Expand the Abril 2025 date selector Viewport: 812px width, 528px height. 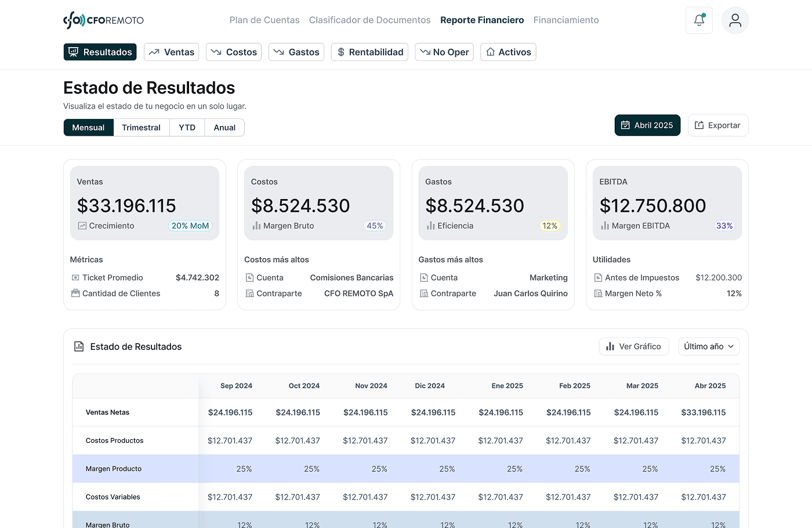point(647,125)
